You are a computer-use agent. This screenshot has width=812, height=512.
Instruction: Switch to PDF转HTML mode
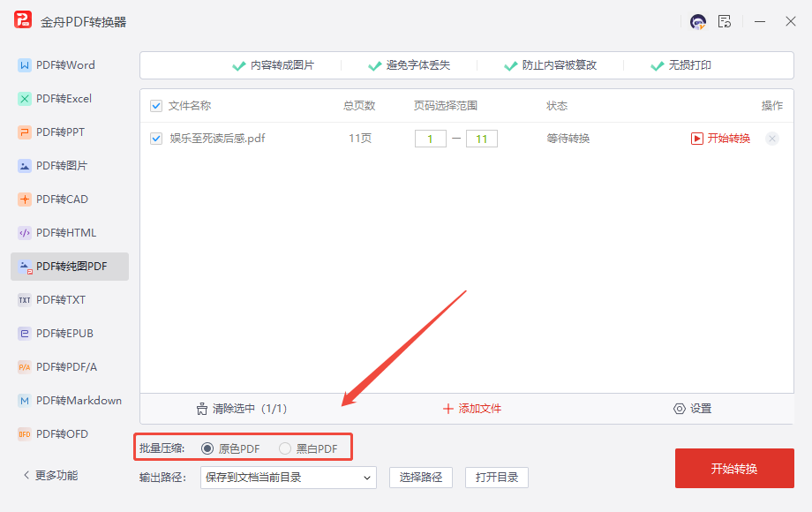[x=70, y=233]
